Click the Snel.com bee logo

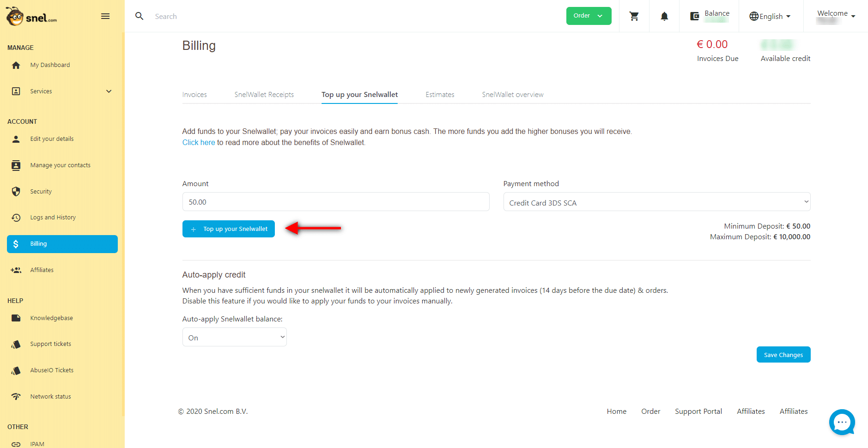click(x=31, y=17)
